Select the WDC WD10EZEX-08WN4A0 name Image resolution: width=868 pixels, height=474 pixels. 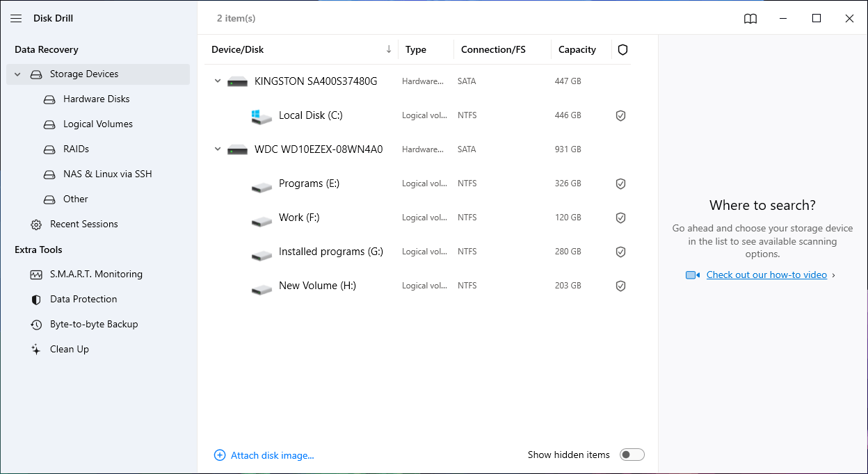(x=319, y=149)
